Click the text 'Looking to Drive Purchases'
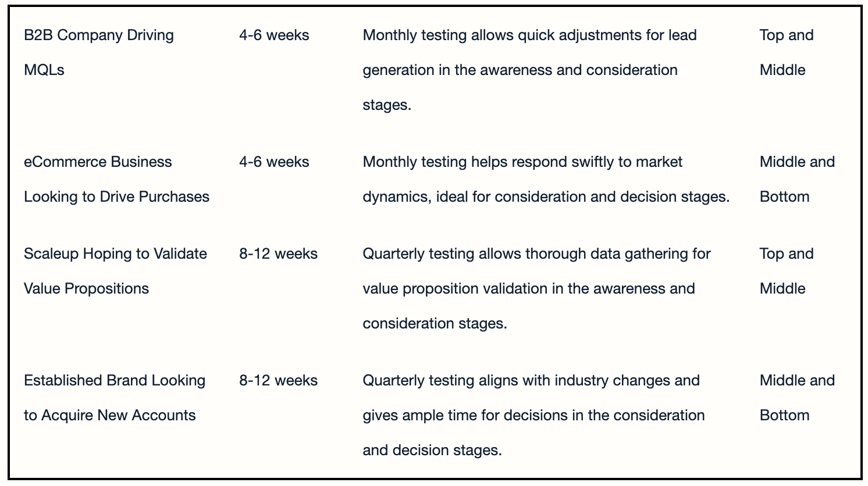This screenshot has height=486, width=868. (116, 197)
